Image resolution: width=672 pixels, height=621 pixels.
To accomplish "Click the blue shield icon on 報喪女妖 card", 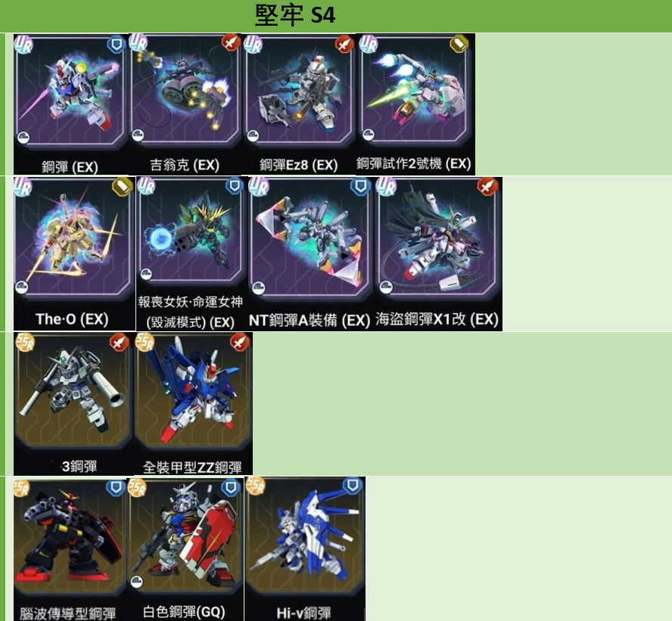I will coord(235,186).
